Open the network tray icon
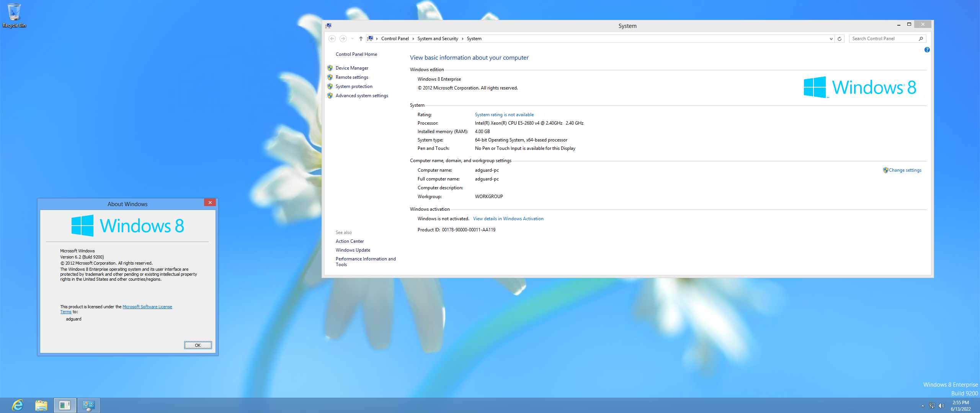The height and width of the screenshot is (413, 980). (932, 406)
